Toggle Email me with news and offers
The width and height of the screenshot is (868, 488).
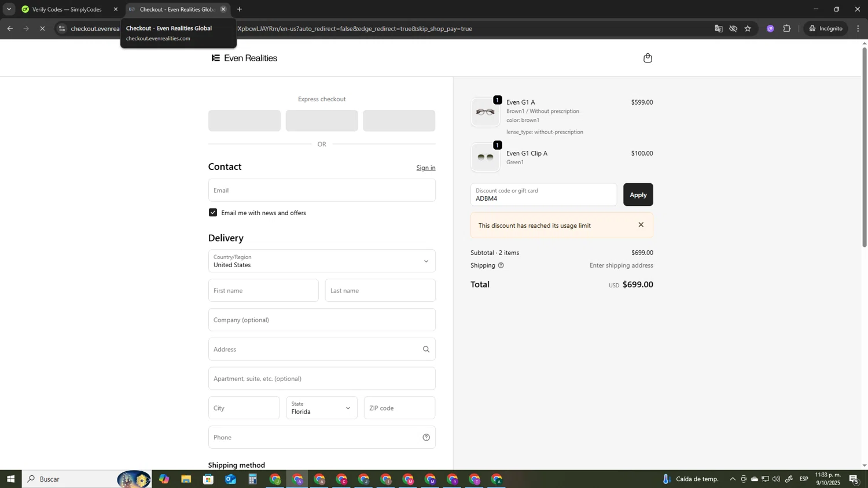pos(213,213)
